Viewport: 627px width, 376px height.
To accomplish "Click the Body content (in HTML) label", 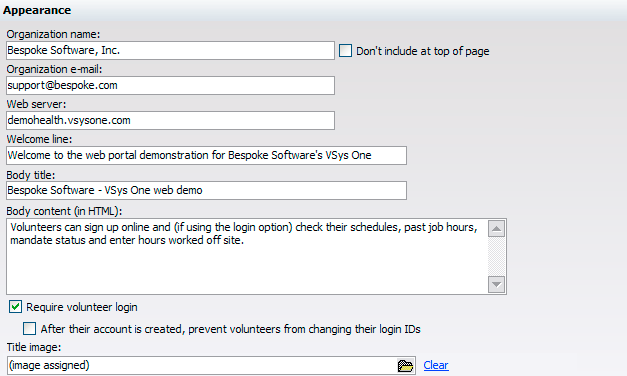I will (64, 211).
